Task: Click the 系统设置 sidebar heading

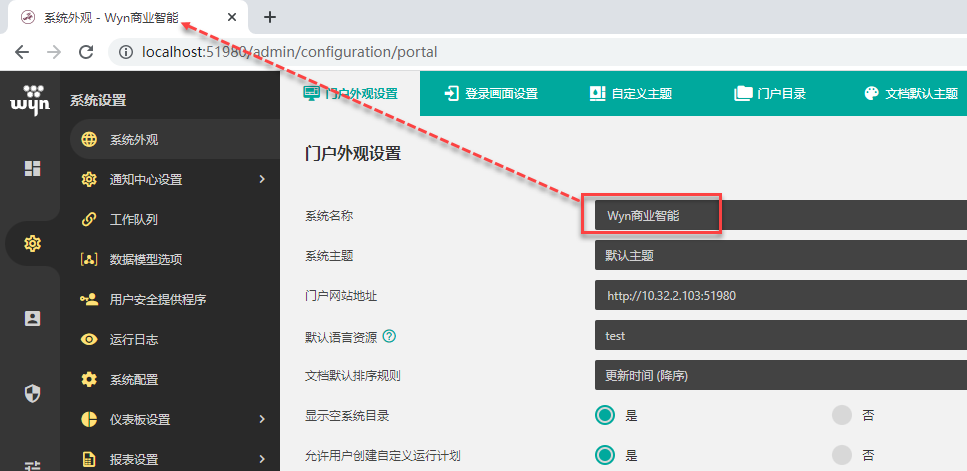Action: point(97,100)
